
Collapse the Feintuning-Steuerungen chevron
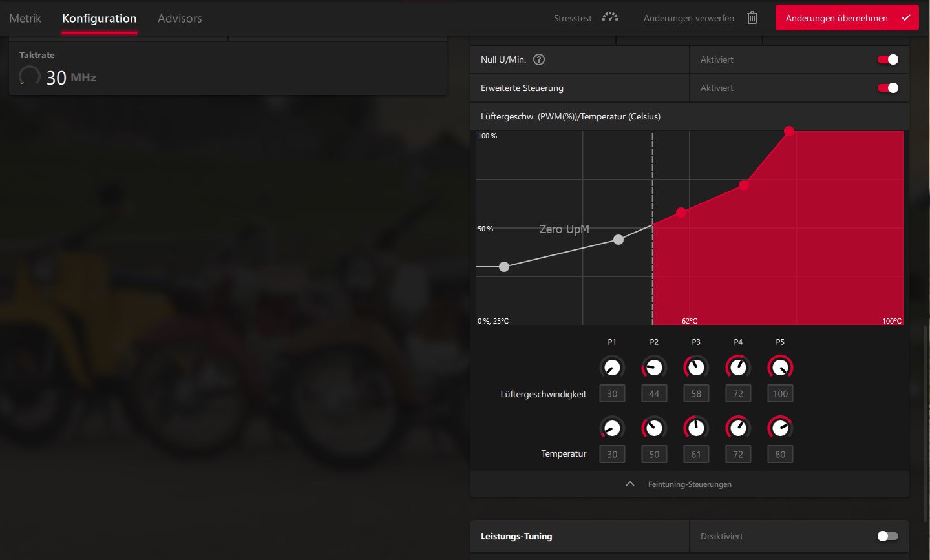[x=630, y=484]
